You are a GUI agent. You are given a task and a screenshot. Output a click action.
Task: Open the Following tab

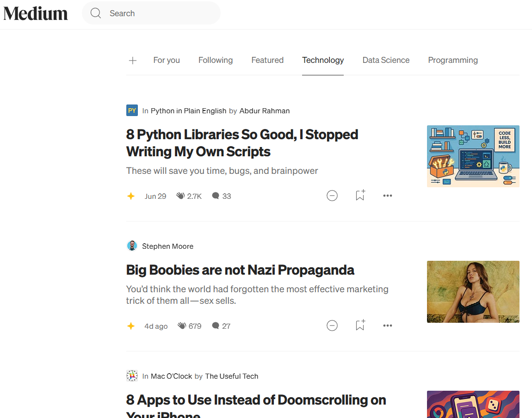(216, 60)
